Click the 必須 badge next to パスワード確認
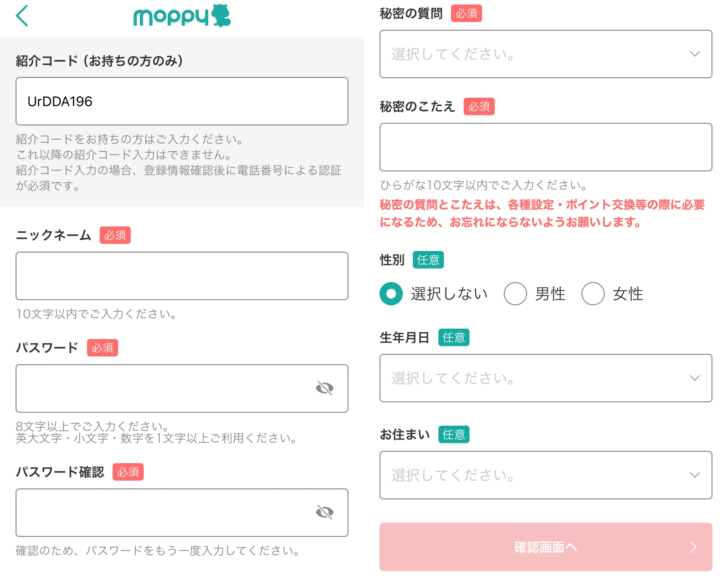Image resolution: width=728 pixels, height=578 pixels. (127, 472)
